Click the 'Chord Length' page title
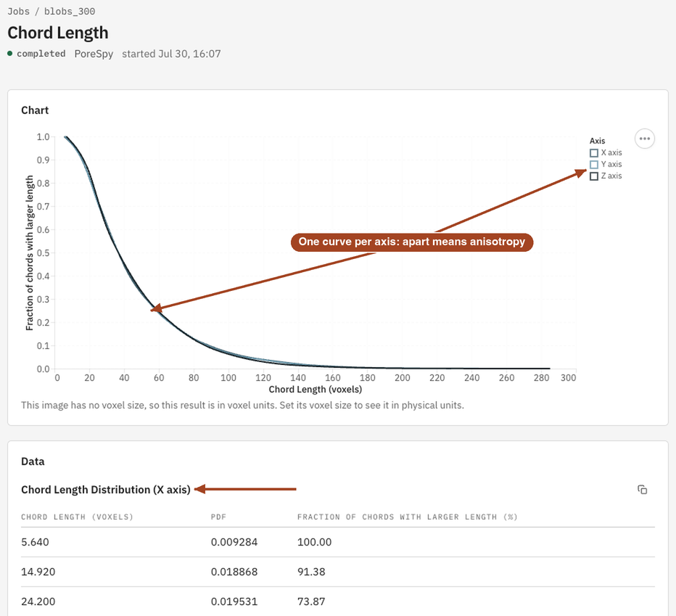This screenshot has width=676, height=616. [x=58, y=33]
